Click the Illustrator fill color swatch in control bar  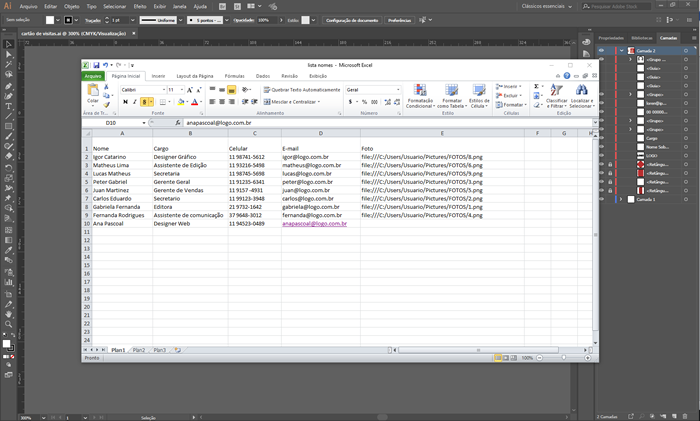[x=50, y=20]
